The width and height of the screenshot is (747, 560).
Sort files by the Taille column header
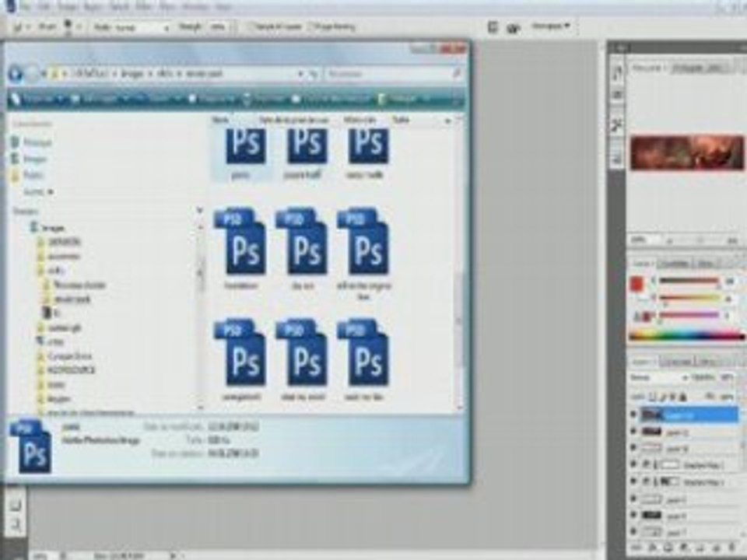[x=402, y=120]
